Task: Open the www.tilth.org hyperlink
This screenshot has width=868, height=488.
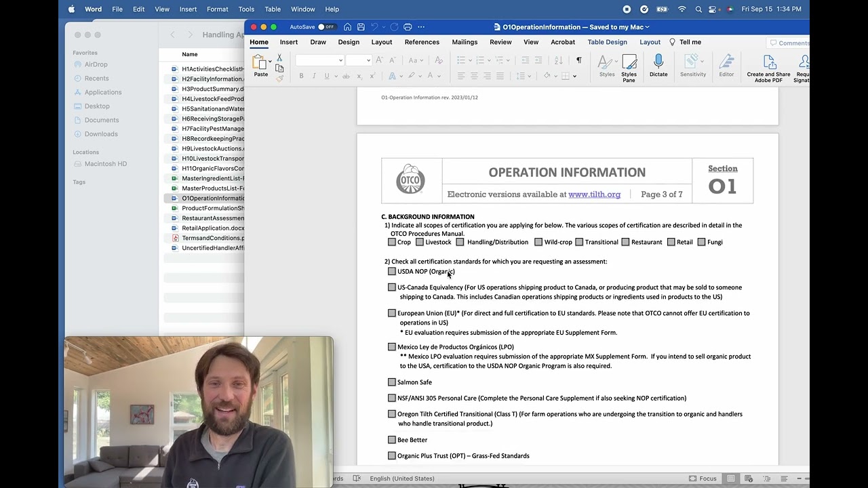Action: [594, 195]
